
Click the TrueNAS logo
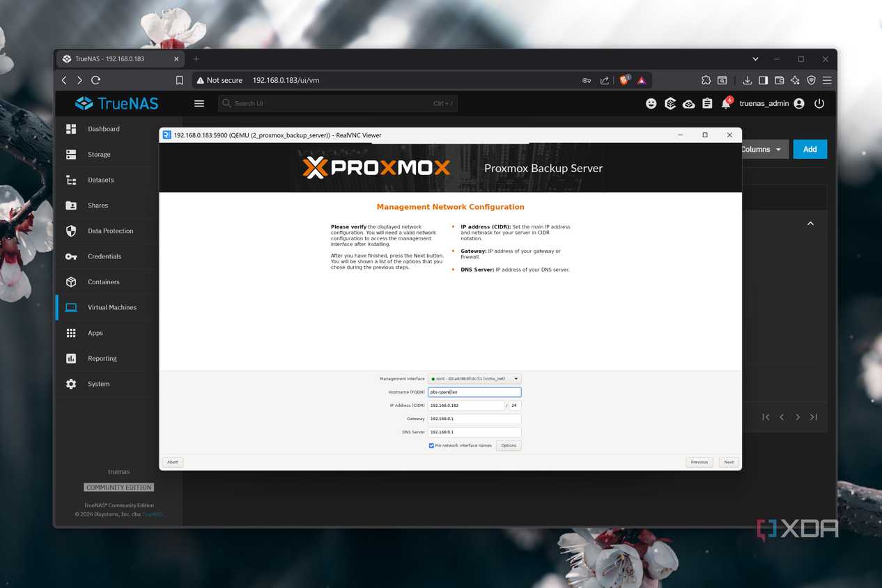[x=117, y=103]
